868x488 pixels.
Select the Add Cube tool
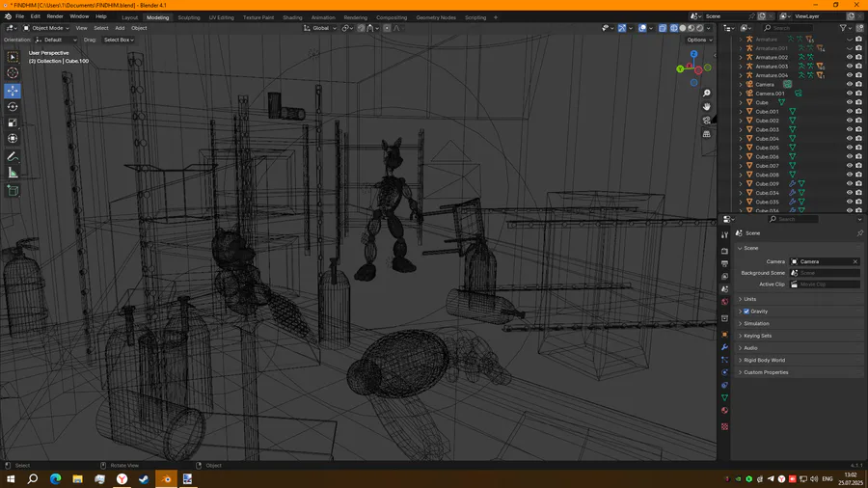13,191
